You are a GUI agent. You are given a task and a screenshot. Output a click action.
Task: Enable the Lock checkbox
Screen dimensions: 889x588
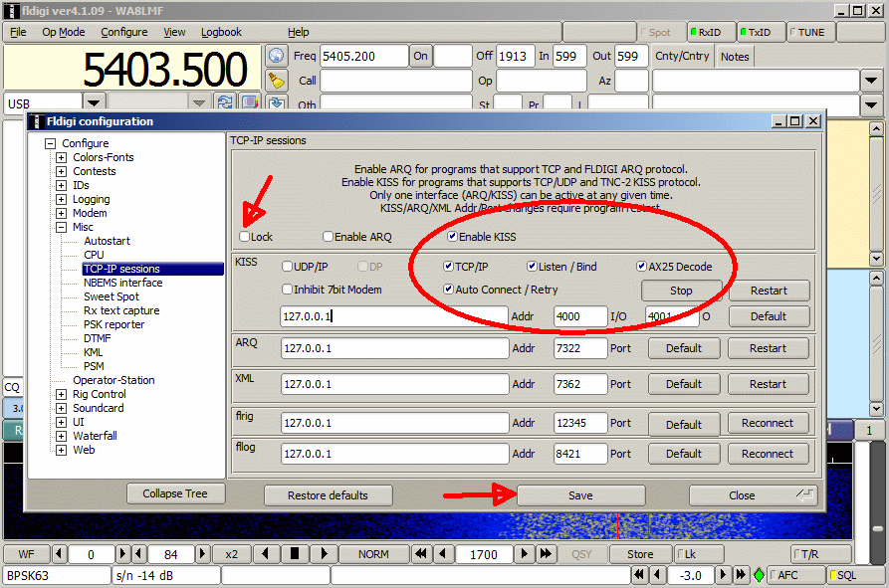click(244, 237)
